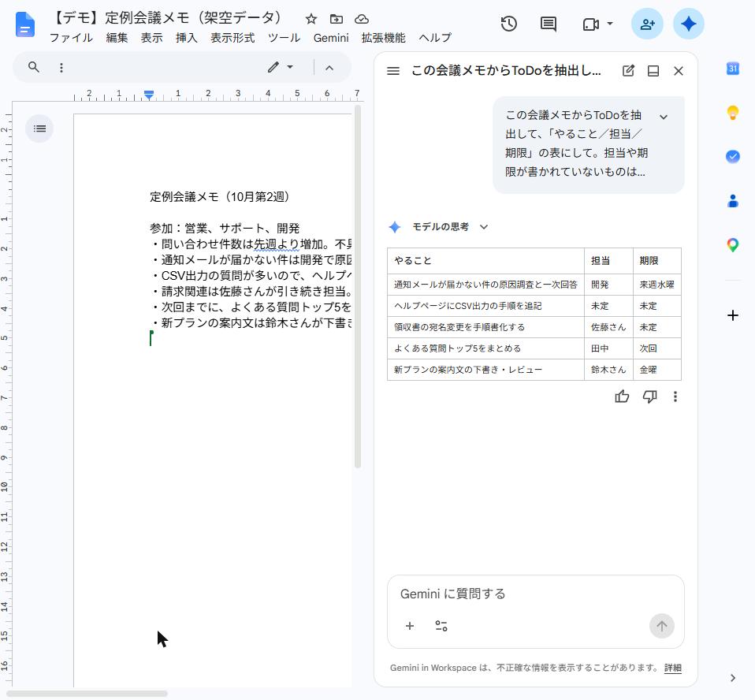Image resolution: width=755 pixels, height=700 pixels.
Task: Open the Google Docs home icon
Action: (25, 24)
